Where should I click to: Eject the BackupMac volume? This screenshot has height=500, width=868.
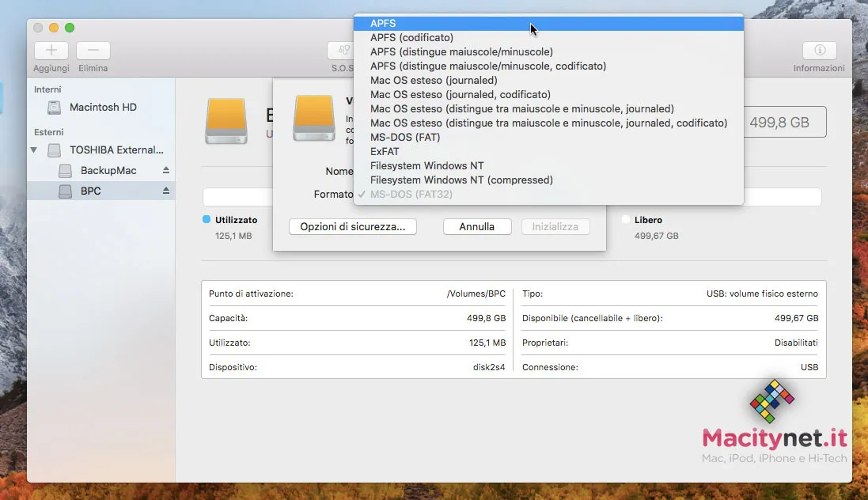[165, 170]
